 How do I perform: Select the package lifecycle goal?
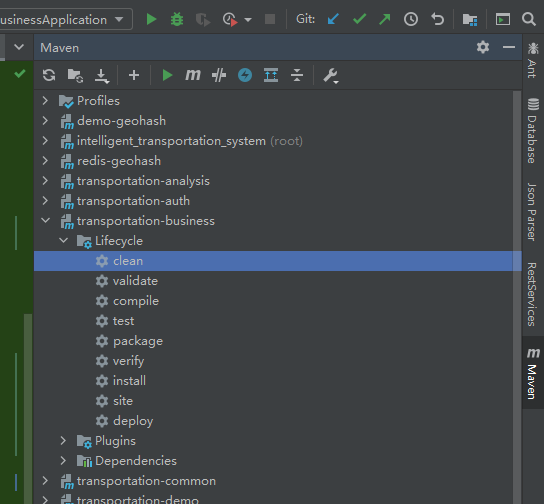click(138, 341)
